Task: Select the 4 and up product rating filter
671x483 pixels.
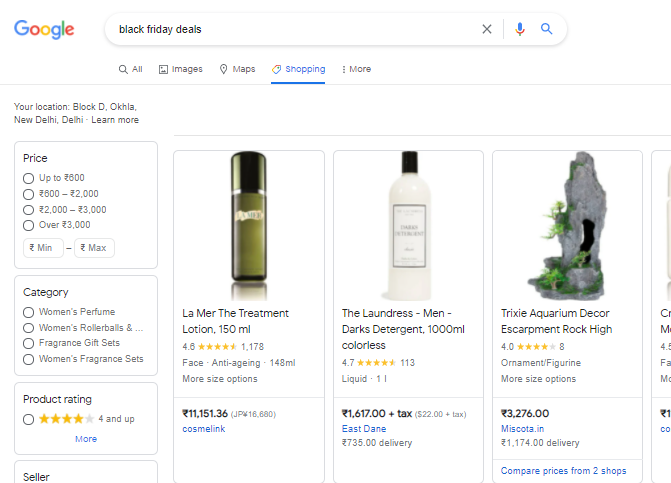Action: tap(79, 419)
